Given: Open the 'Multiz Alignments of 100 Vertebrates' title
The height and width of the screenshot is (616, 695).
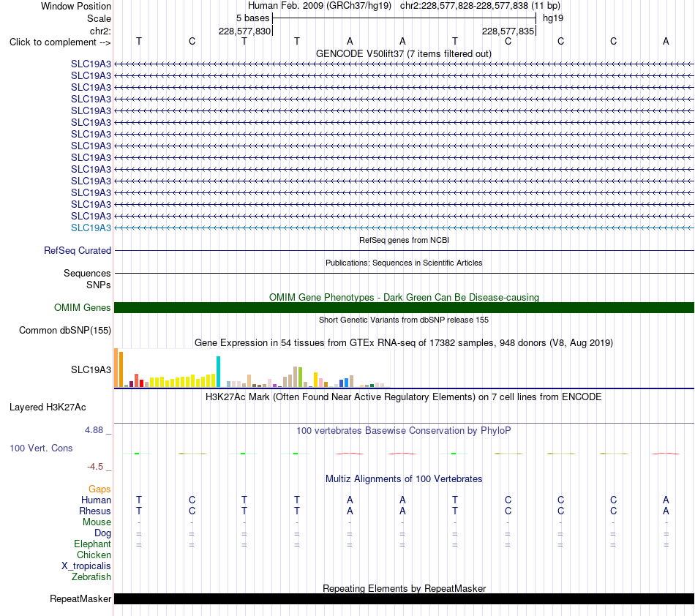Looking at the screenshot, I should (404, 478).
